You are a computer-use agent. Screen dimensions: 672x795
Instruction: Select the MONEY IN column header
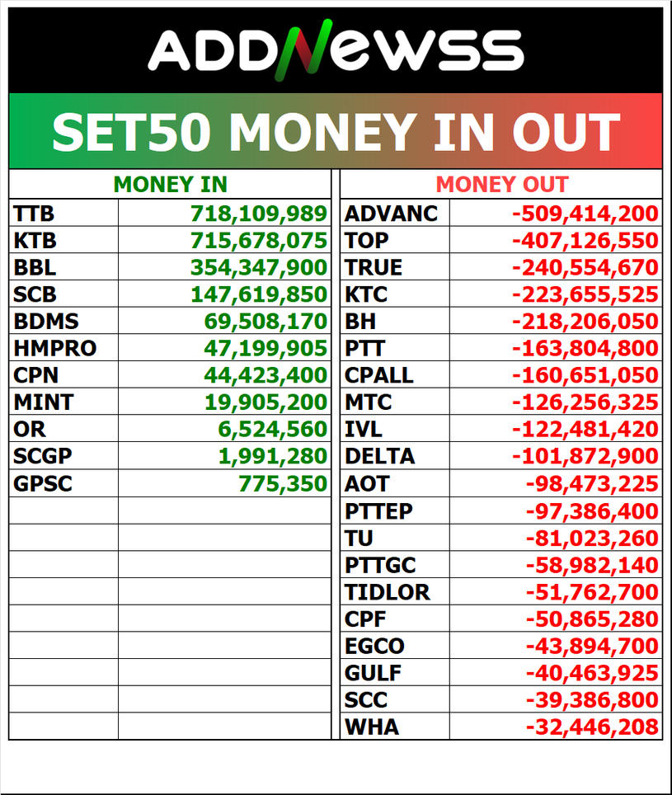(170, 185)
